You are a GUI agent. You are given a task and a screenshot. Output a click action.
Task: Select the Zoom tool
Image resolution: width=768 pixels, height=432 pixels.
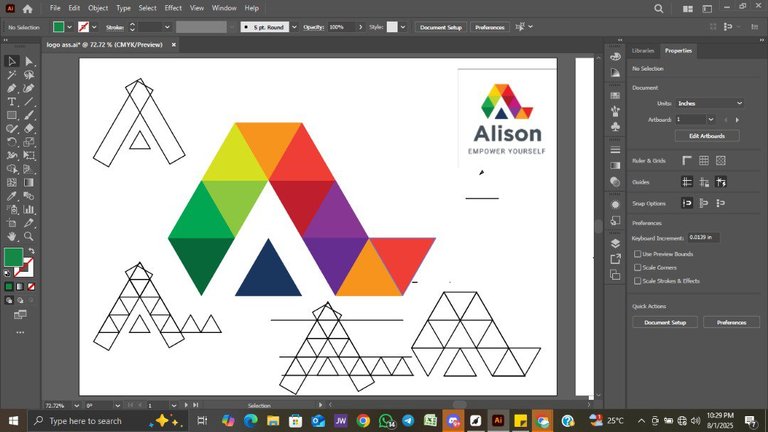(29, 237)
